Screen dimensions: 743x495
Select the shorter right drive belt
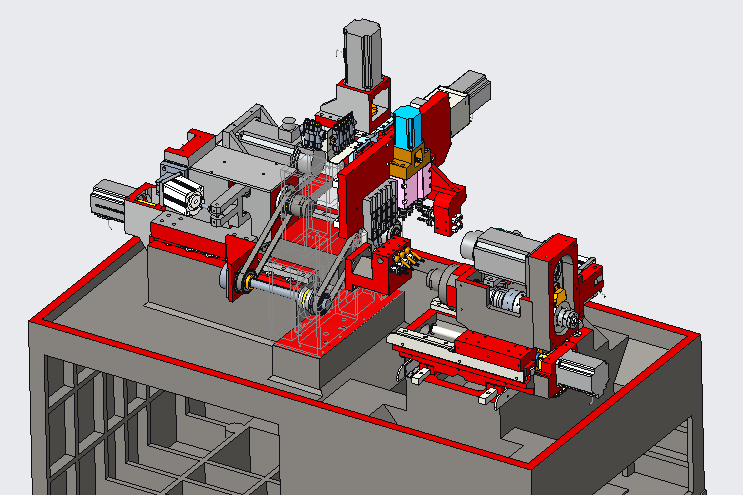click(338, 271)
